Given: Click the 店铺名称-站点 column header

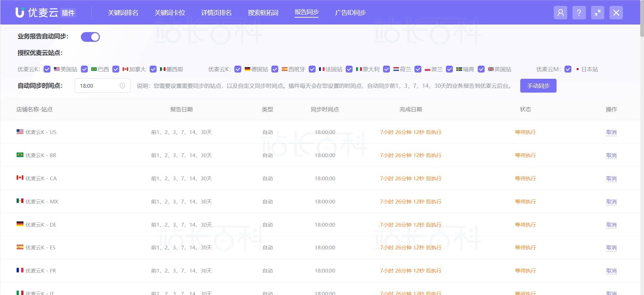Looking at the screenshot, I should tap(35, 110).
